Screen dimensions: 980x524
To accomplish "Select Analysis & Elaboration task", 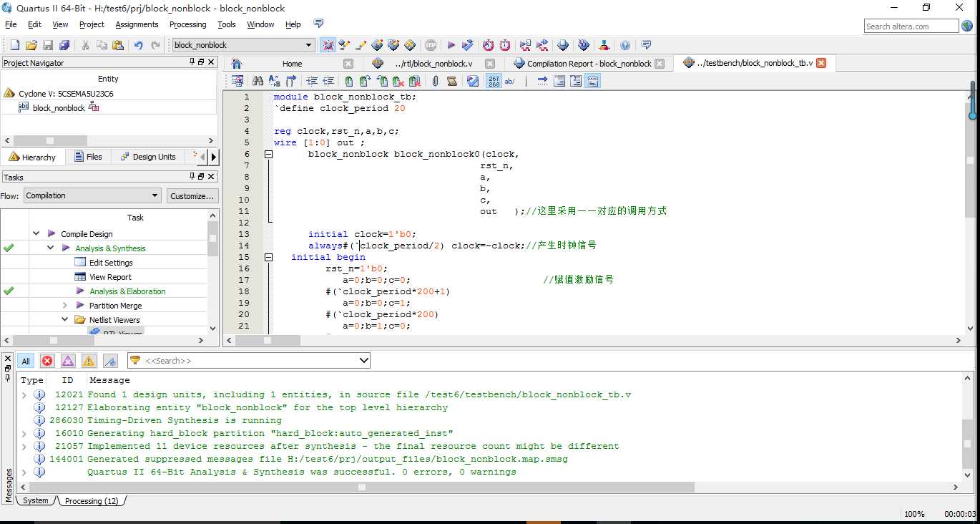I will [127, 291].
